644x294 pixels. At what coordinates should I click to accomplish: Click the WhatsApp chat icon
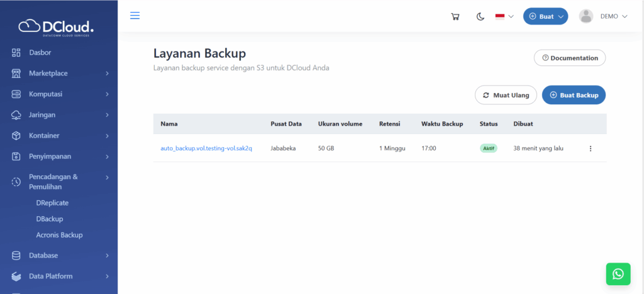[618, 274]
